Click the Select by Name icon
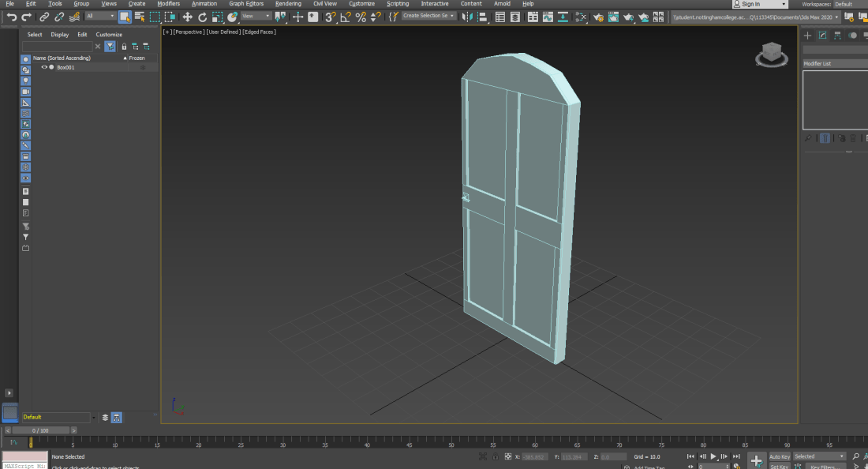The image size is (868, 469). pyautogui.click(x=140, y=17)
